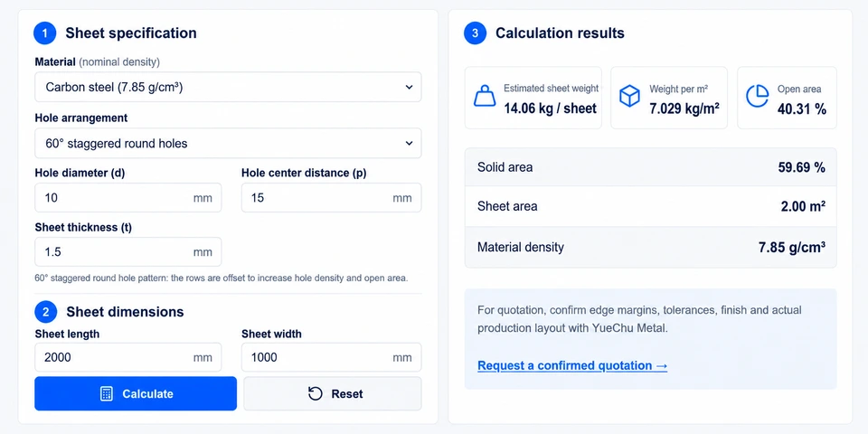Screen dimensions: 868x434
Task: Click the 14.06 kg / sheet value
Action: pos(551,108)
